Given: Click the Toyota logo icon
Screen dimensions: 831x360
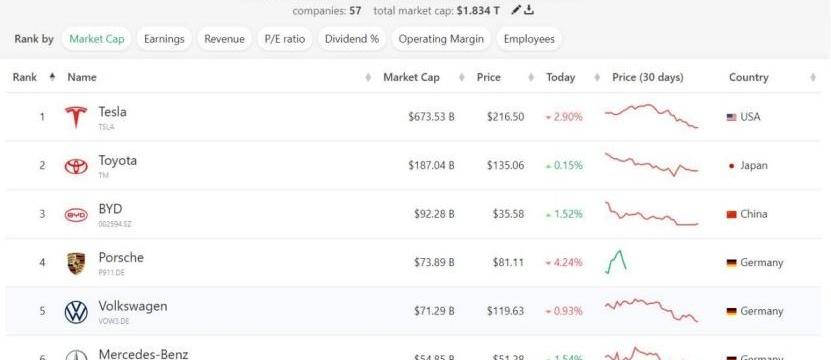Looking at the screenshot, I should pyautogui.click(x=76, y=166).
